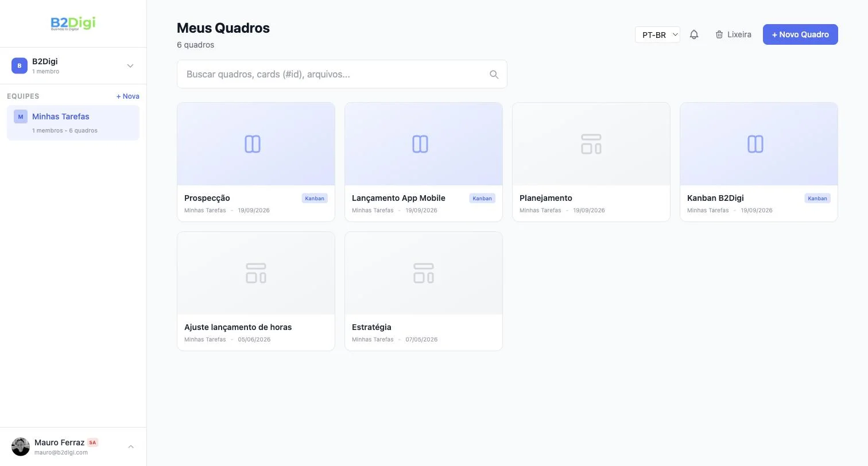Image resolution: width=868 pixels, height=466 pixels.
Task: Click the M team avatar for Minhas Tarefas
Action: (x=21, y=116)
